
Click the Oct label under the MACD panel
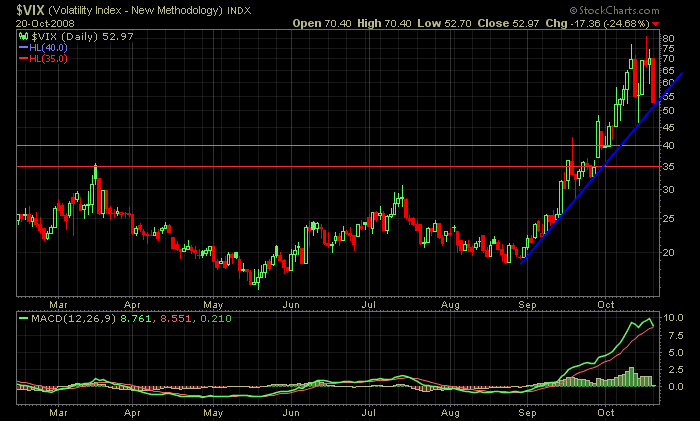[606, 413]
